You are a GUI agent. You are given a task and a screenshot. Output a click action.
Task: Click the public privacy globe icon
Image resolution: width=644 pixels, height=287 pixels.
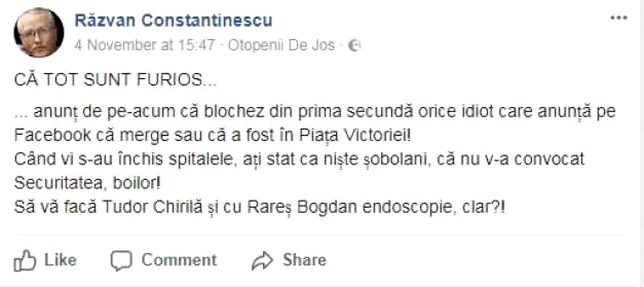coord(355,46)
